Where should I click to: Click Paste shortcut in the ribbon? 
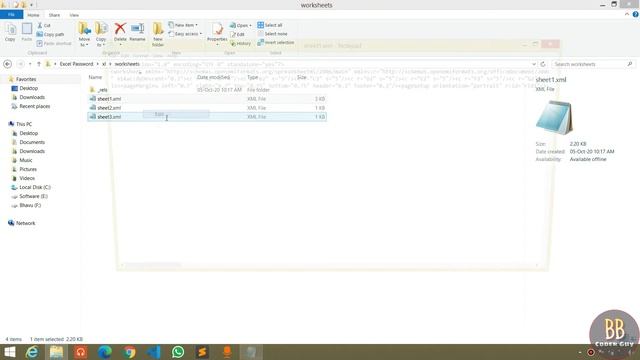tap(53, 43)
